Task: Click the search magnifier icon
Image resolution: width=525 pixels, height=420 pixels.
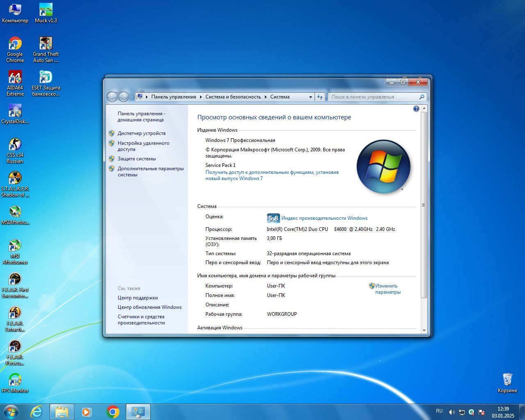Action: pyautogui.click(x=422, y=97)
